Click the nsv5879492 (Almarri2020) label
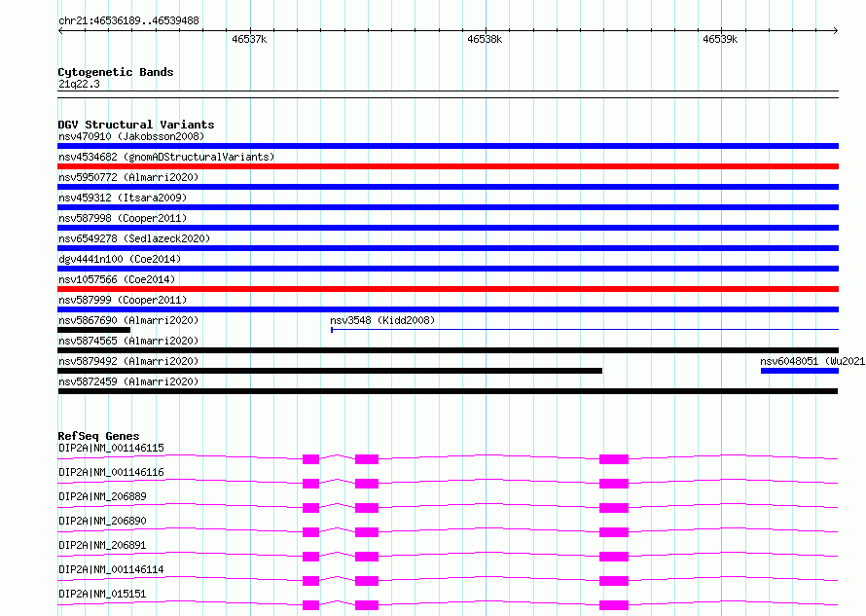This screenshot has height=616, width=866. tap(128, 361)
